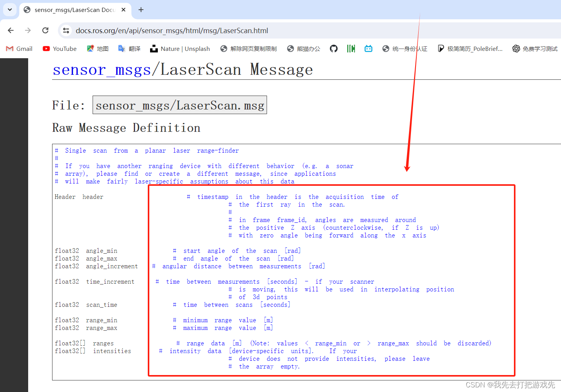Open the GitHub bookmark icon
The height and width of the screenshot is (392, 561).
point(334,49)
